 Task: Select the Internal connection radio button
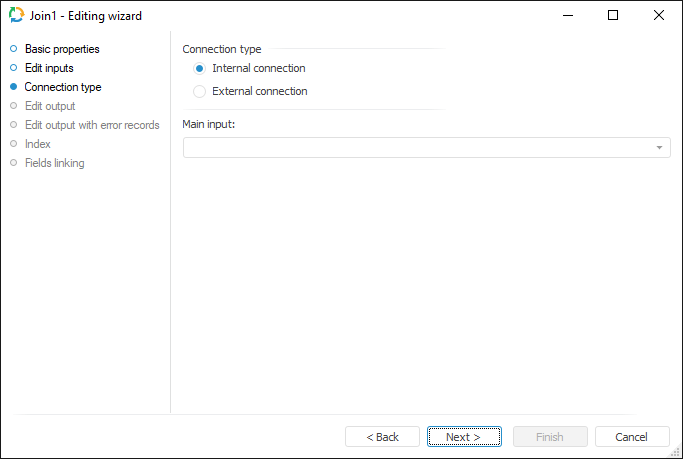click(x=200, y=69)
